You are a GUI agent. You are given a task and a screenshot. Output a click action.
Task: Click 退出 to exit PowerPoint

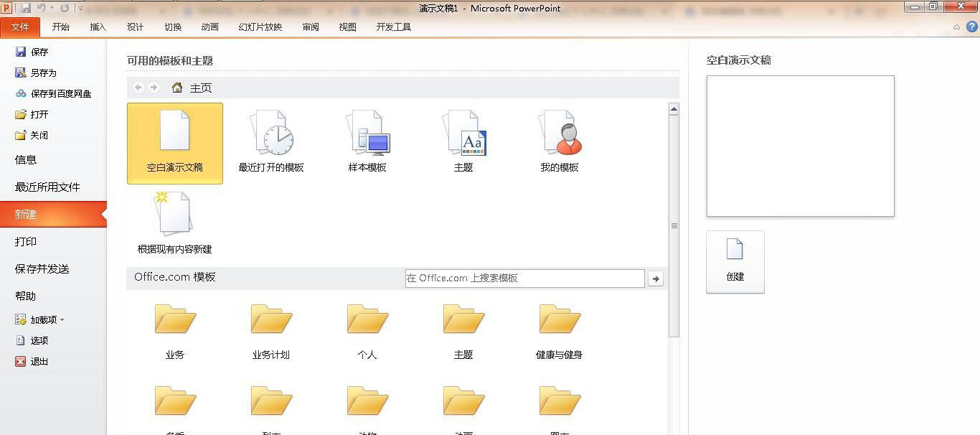(x=32, y=361)
